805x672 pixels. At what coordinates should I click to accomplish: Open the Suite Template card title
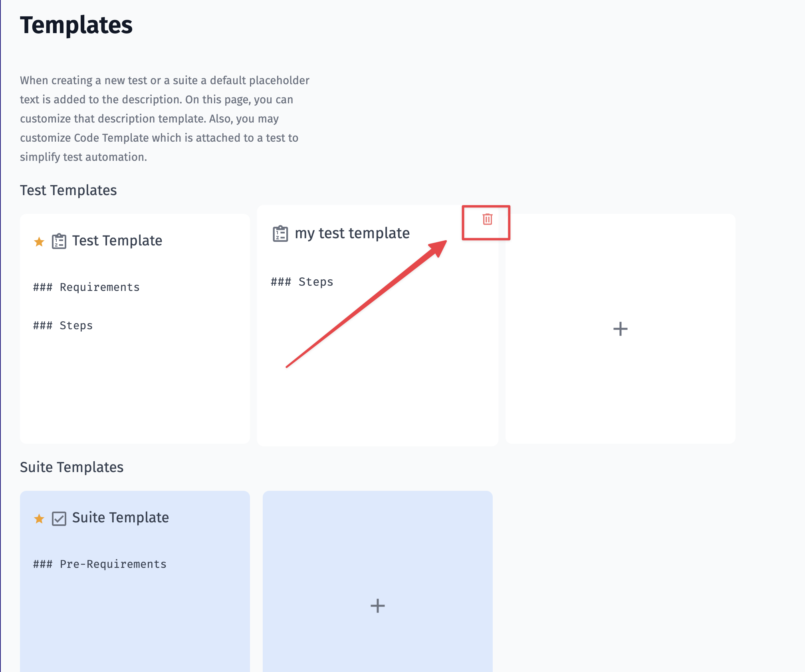click(x=121, y=518)
